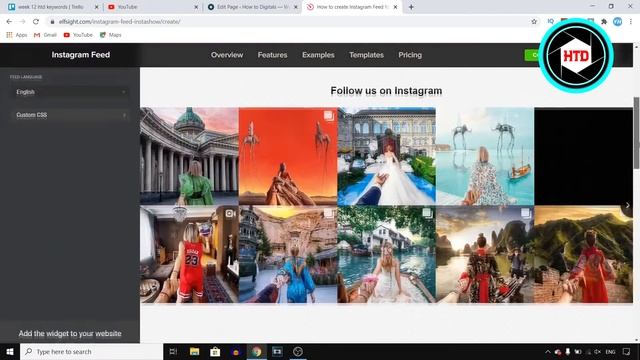Close the YouTube tab
The image size is (640, 360).
click(x=196, y=7)
